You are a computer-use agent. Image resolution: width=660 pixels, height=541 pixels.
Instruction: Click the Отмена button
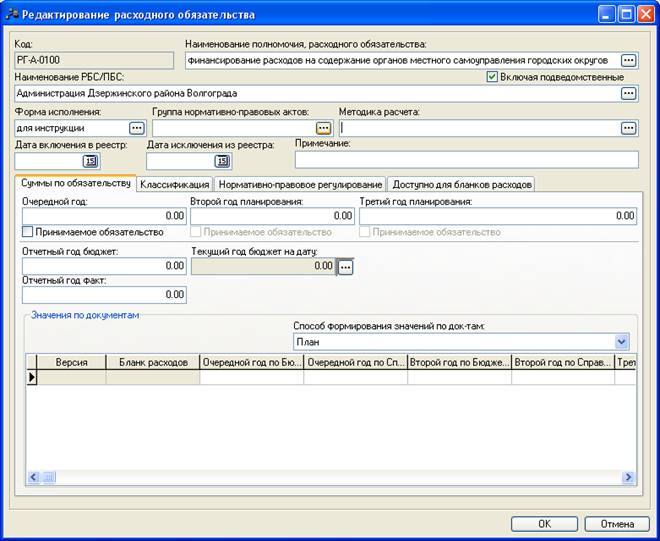point(617,524)
